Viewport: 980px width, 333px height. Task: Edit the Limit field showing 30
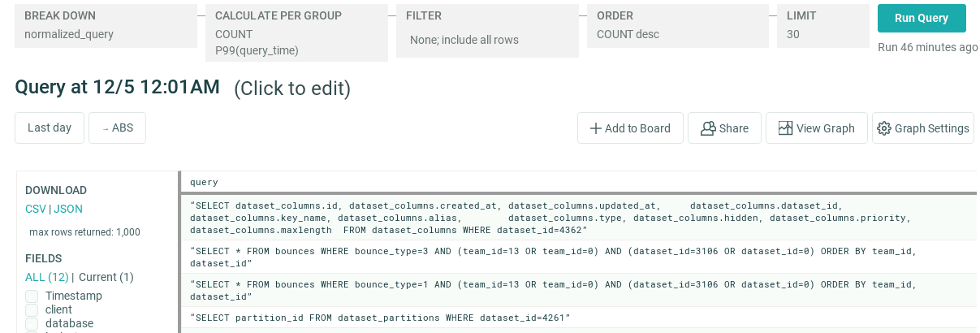click(x=822, y=26)
